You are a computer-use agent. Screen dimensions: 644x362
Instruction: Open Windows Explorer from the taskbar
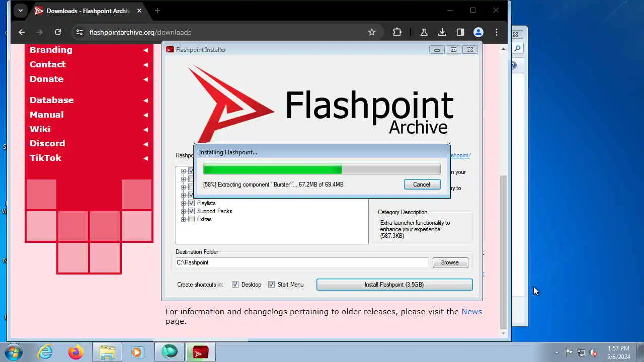(107, 352)
